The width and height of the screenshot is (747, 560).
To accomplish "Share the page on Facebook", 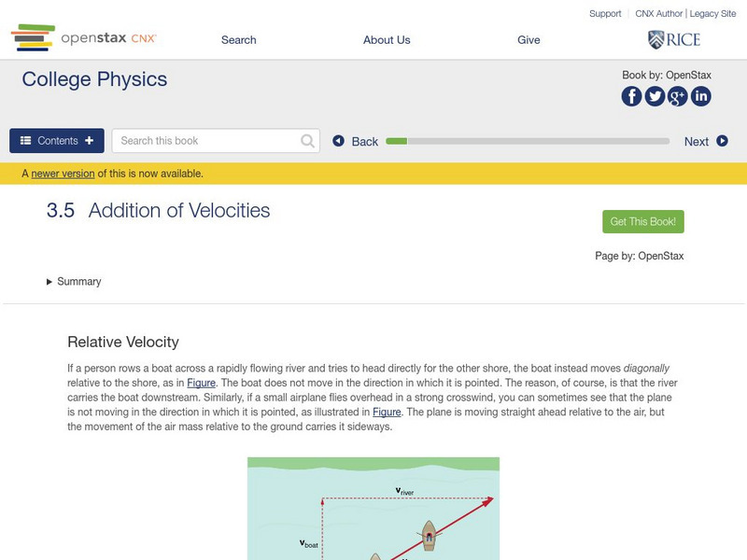I will click(x=630, y=95).
